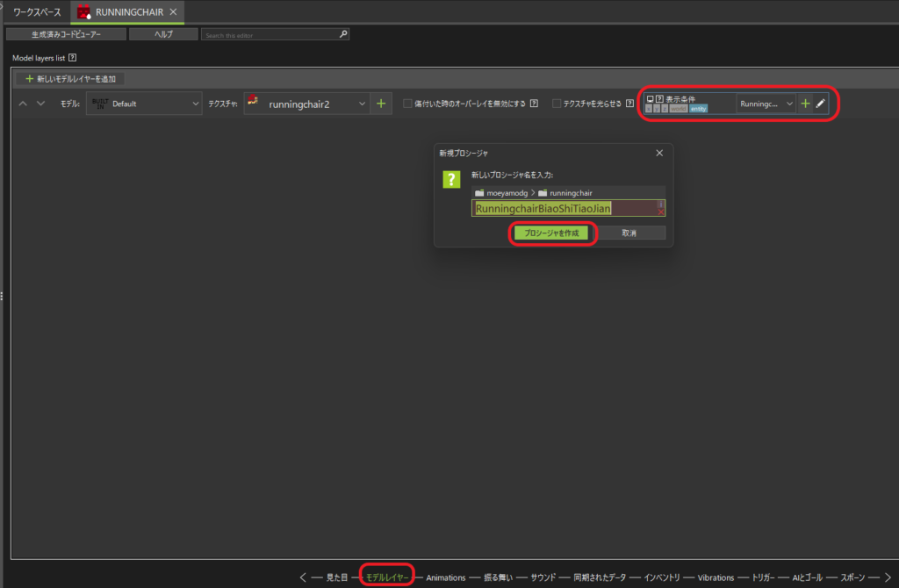Click the next page right arrow at bottom
This screenshot has width=899, height=588.
click(x=888, y=577)
